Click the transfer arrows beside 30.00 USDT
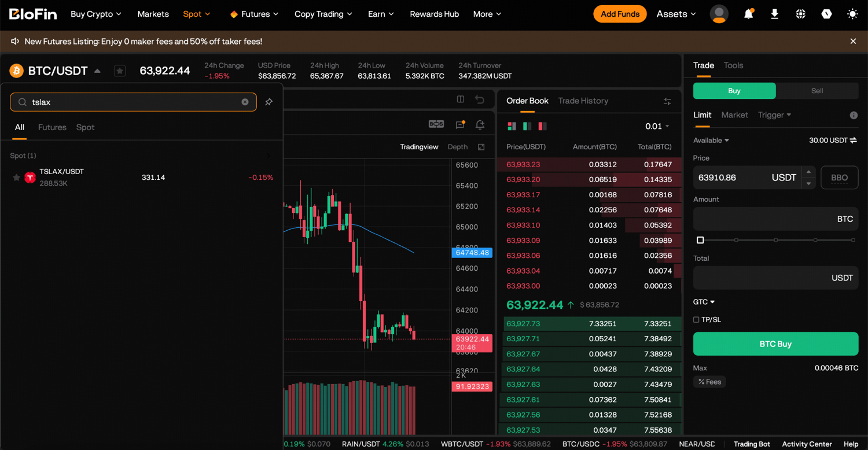Screen dimensions: 868x450 click(854, 141)
